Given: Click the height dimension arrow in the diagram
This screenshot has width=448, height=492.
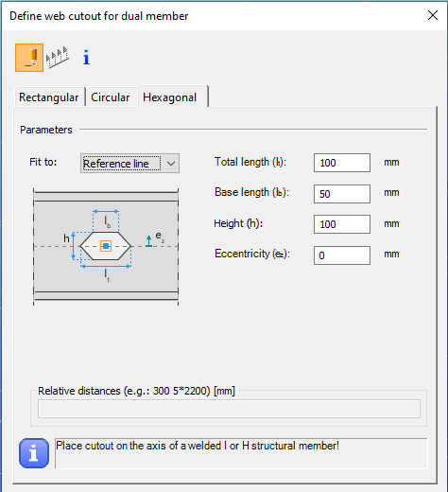Looking at the screenshot, I should point(74,246).
